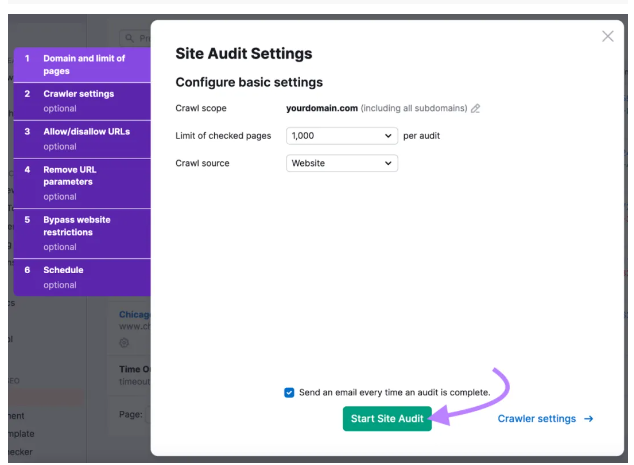Click the arrow icon next to Crawler settings
This screenshot has height=465, width=634.
point(588,418)
